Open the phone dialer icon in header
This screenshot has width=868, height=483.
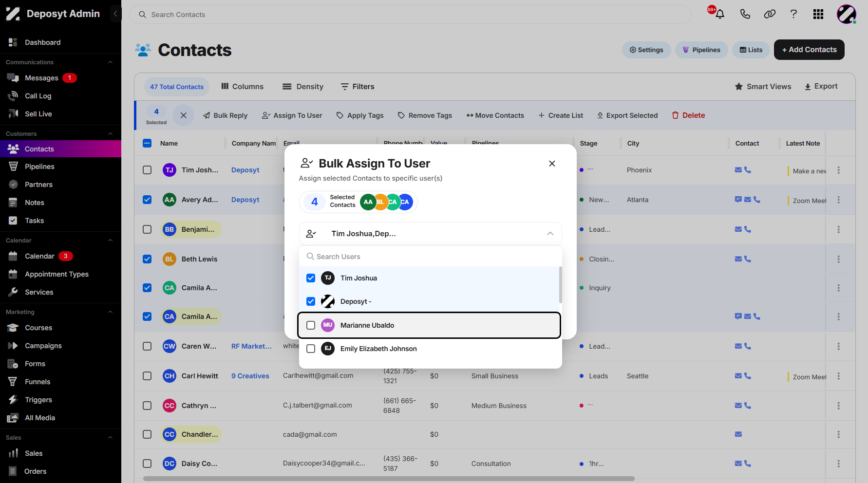tap(745, 14)
